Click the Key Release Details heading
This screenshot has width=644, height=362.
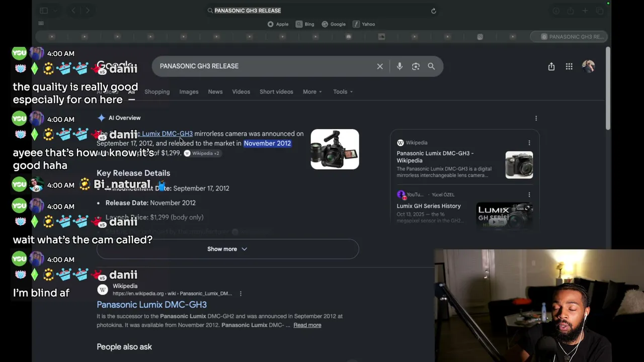(x=133, y=173)
